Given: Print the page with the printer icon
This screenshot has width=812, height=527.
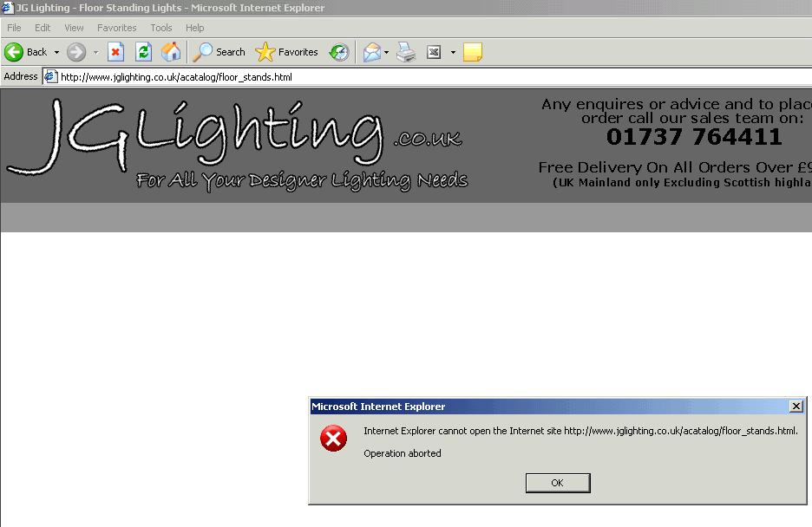Looking at the screenshot, I should click(406, 52).
